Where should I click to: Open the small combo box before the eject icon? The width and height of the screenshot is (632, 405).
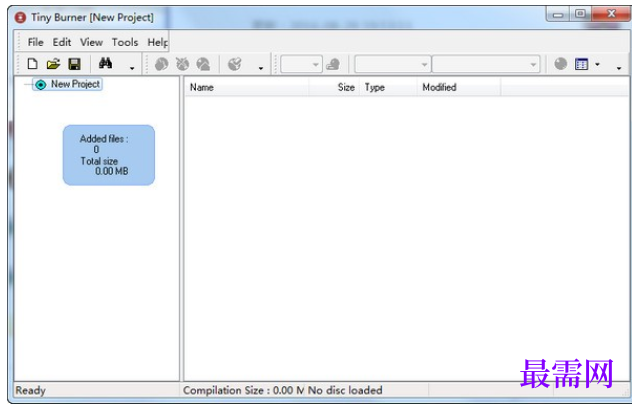tap(301, 64)
